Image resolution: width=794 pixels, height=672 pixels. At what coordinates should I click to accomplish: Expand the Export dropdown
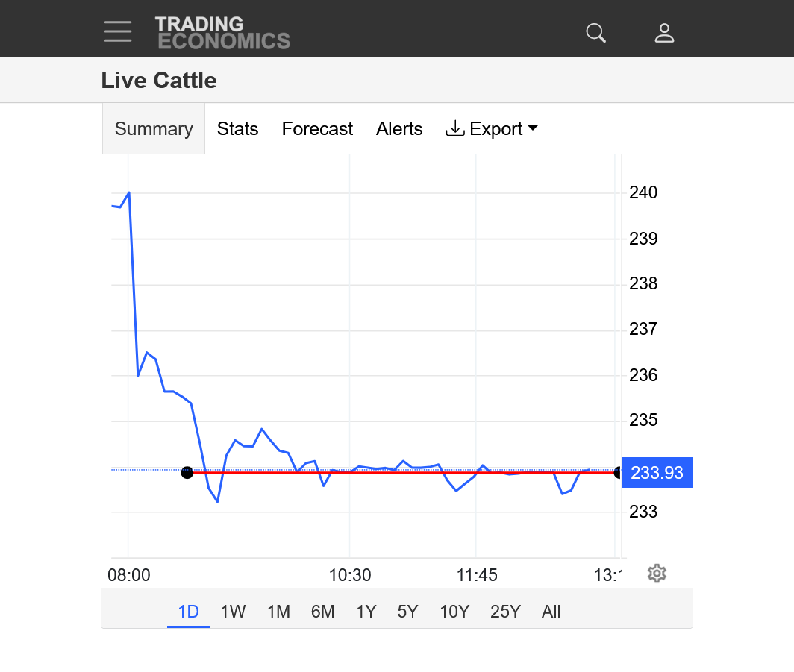pos(492,129)
